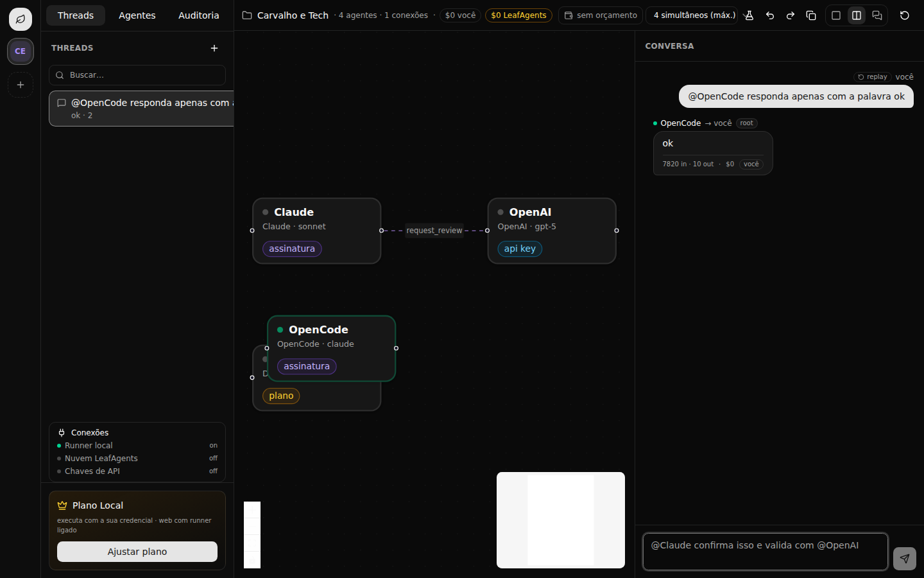Click the api key tag on OpenAI node
Image resolution: width=924 pixels, height=578 pixels.
click(x=520, y=249)
